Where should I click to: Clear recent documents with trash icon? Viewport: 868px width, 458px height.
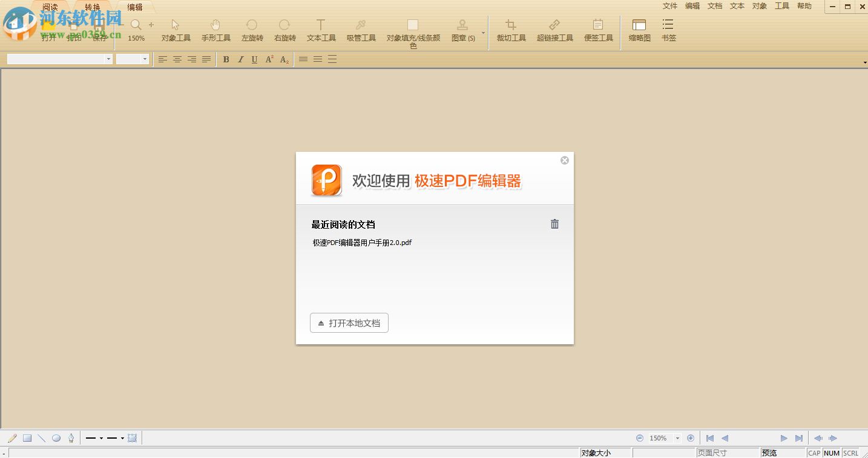pos(554,224)
